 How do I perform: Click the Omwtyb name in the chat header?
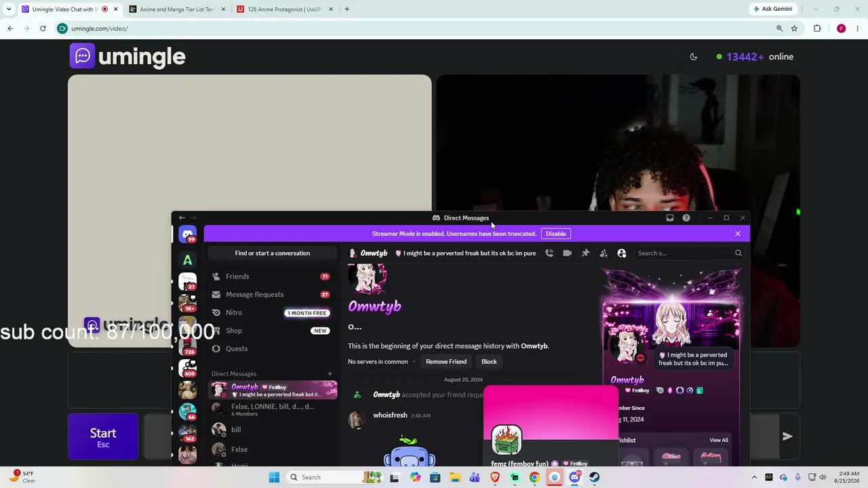[x=374, y=253]
